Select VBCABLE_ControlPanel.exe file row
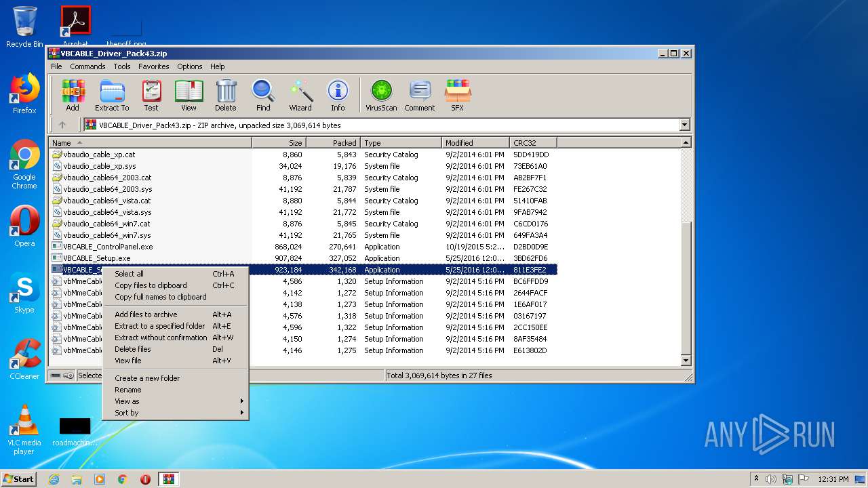This screenshot has width=868, height=488. (304, 247)
